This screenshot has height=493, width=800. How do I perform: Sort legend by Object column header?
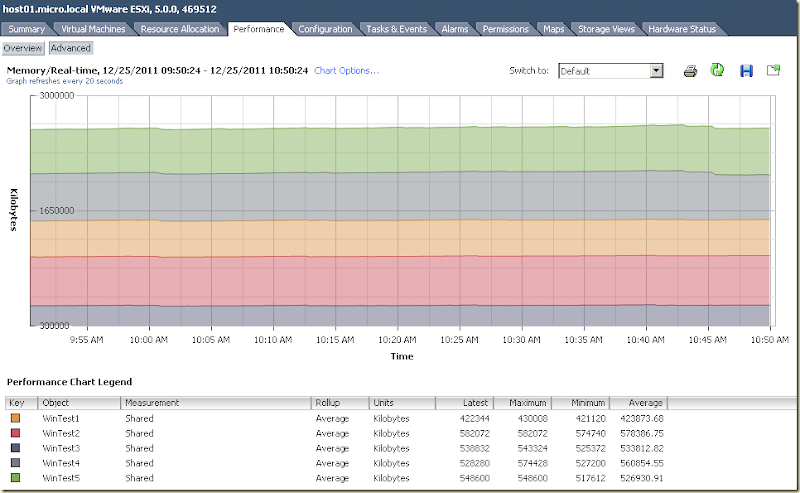click(x=79, y=403)
